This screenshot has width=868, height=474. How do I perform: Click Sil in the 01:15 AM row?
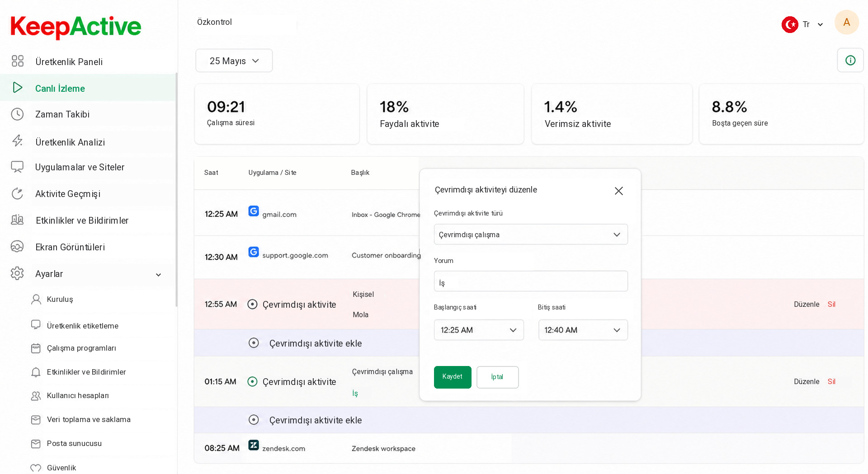831,381
